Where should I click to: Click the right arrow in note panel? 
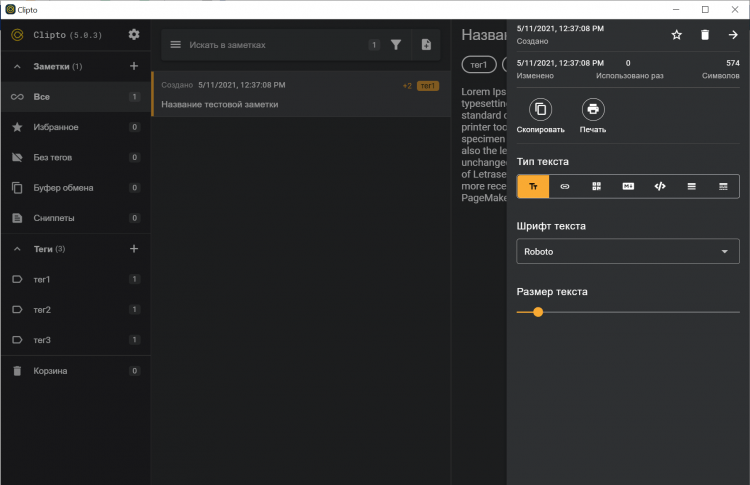(733, 35)
